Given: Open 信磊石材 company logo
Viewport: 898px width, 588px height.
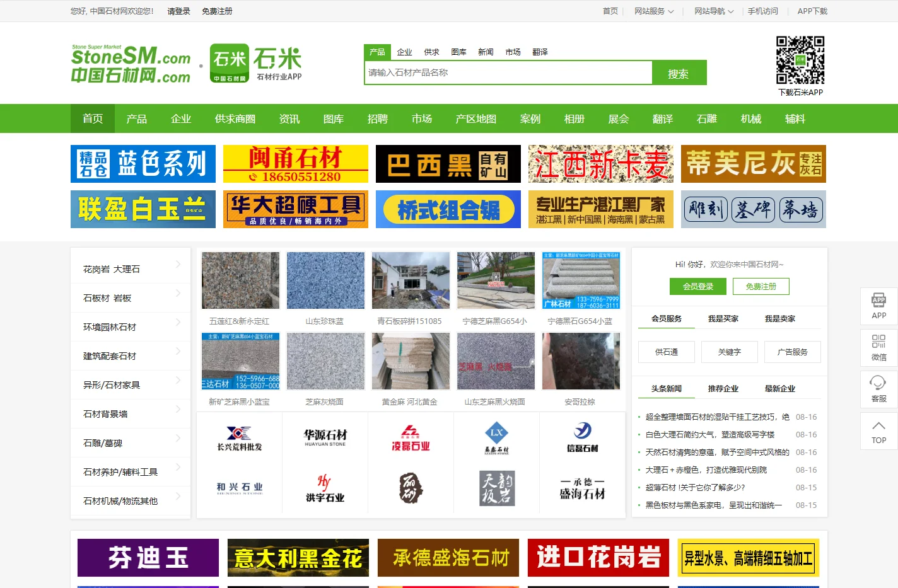Looking at the screenshot, I should [x=582, y=438].
